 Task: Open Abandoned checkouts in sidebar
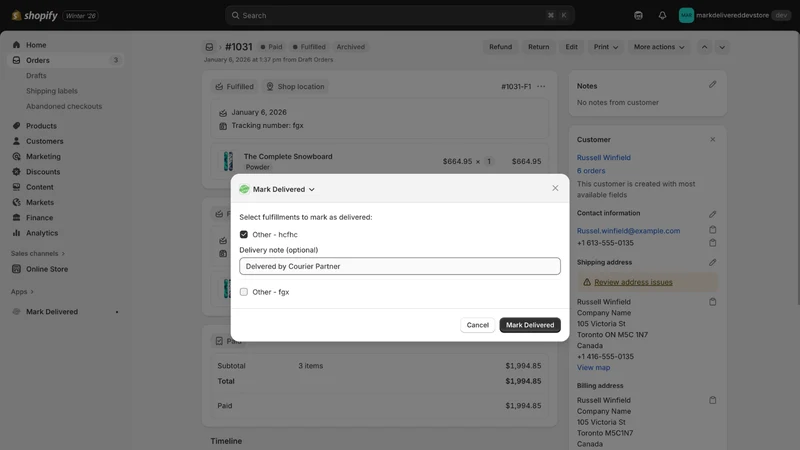coord(64,106)
